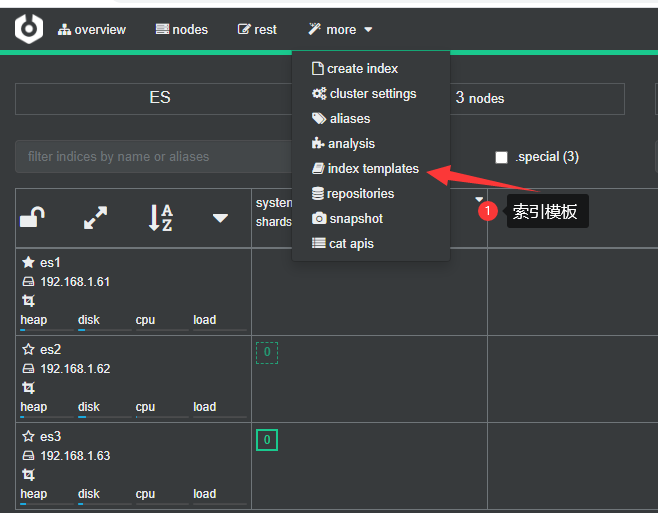Viewport: 658px width, 513px height.
Task: Click the unlock shard allocation icon
Action: click(32, 217)
